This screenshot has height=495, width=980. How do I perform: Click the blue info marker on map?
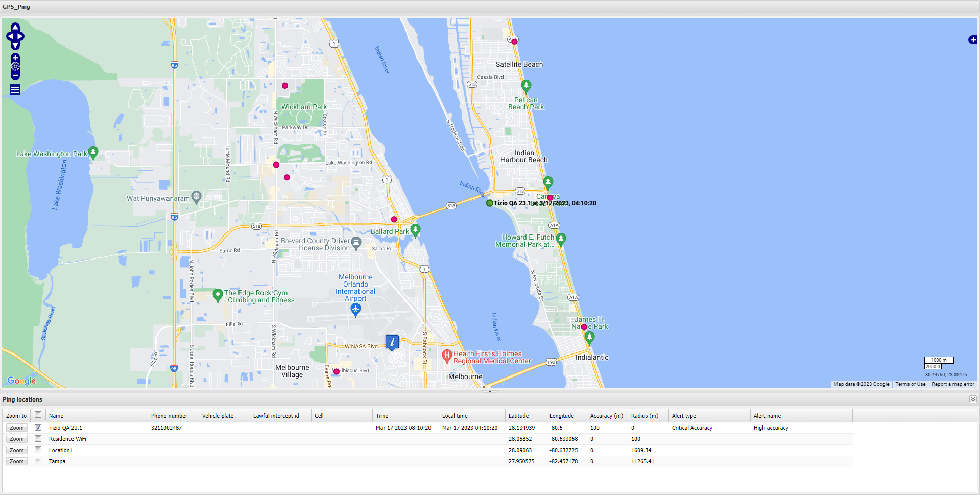[392, 342]
